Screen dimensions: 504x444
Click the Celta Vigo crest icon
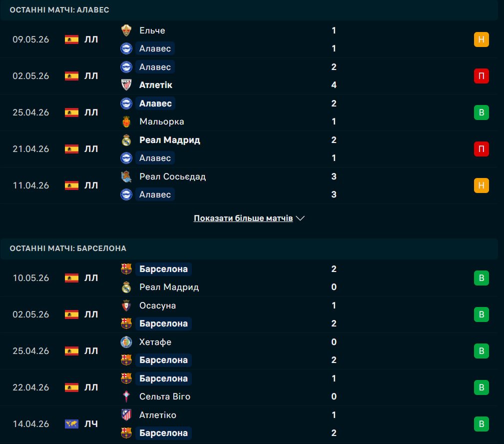pyautogui.click(x=126, y=396)
